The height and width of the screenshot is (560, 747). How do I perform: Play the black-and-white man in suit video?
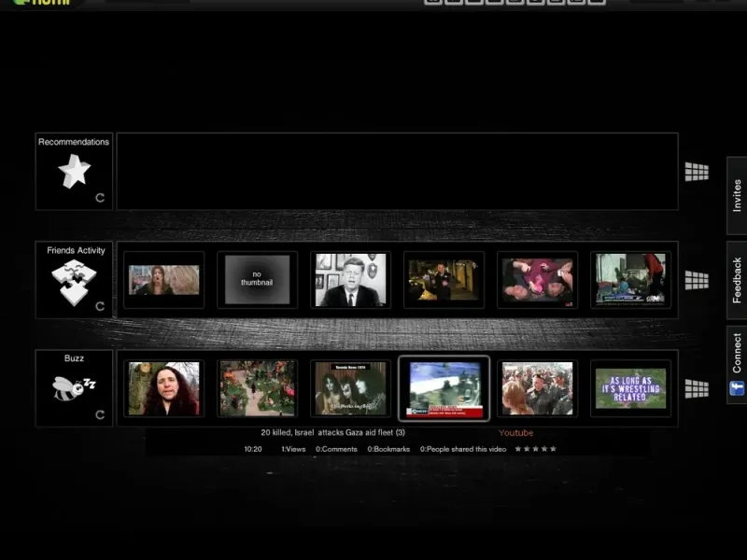(x=351, y=279)
